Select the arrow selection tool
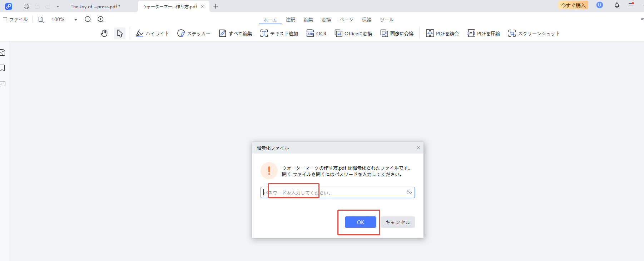Screen dimensions: 644x261 click(120, 34)
